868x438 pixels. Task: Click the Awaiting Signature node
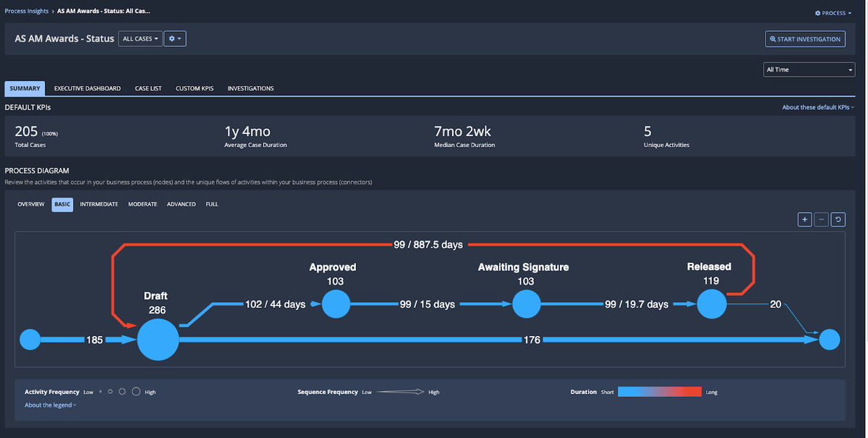pyautogui.click(x=527, y=303)
